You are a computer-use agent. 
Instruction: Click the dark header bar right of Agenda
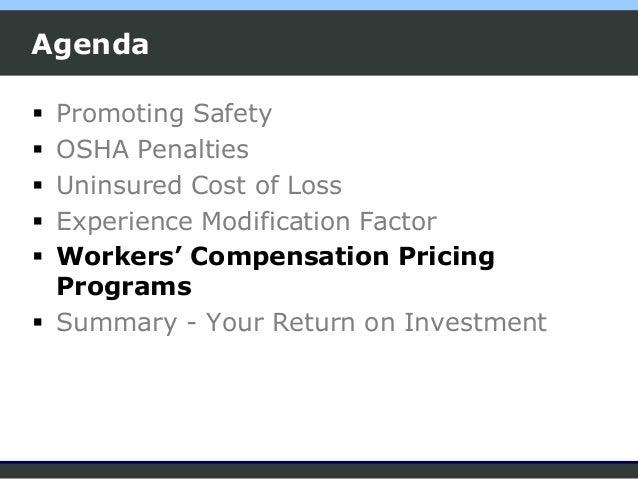coord(391,43)
